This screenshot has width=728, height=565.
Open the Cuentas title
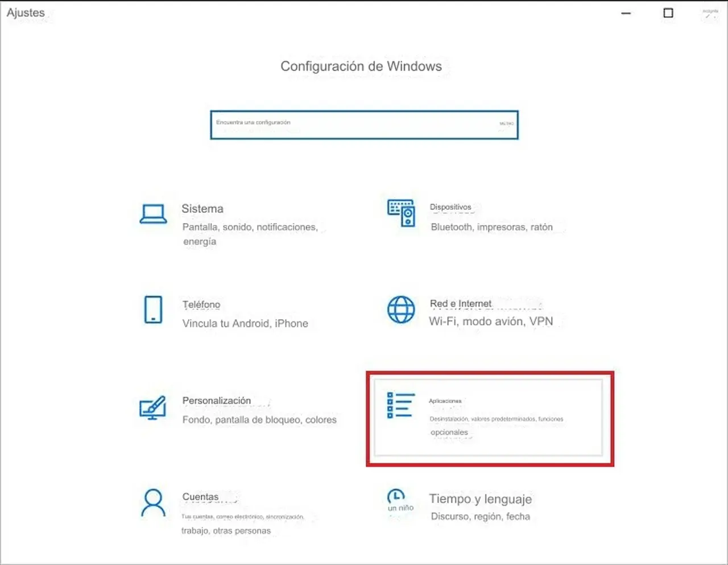coord(200,497)
